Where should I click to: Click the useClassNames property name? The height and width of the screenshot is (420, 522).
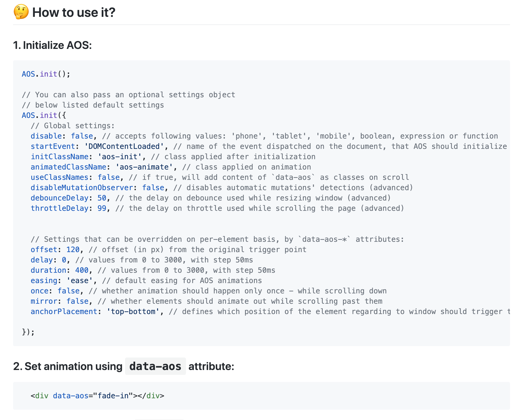59,177
